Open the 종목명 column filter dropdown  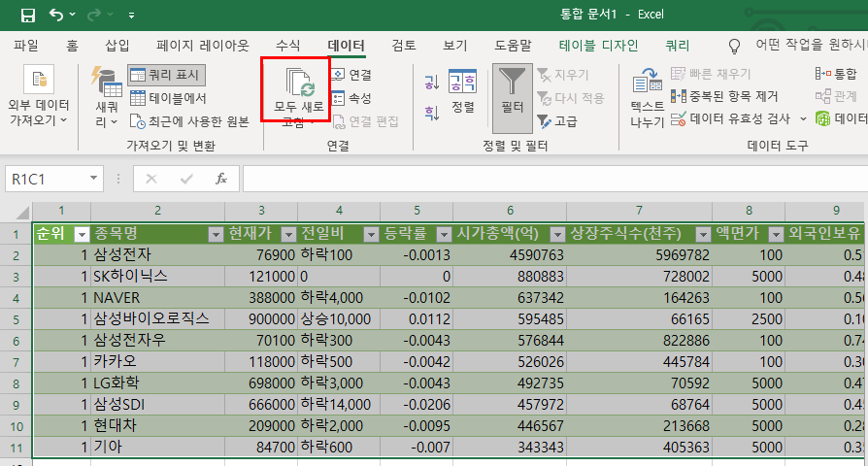pos(216,235)
